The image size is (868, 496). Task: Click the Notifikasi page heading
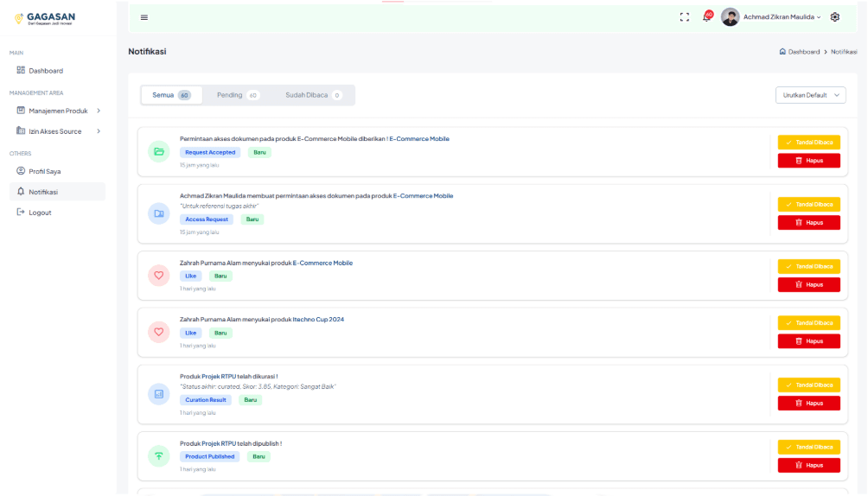(x=147, y=52)
